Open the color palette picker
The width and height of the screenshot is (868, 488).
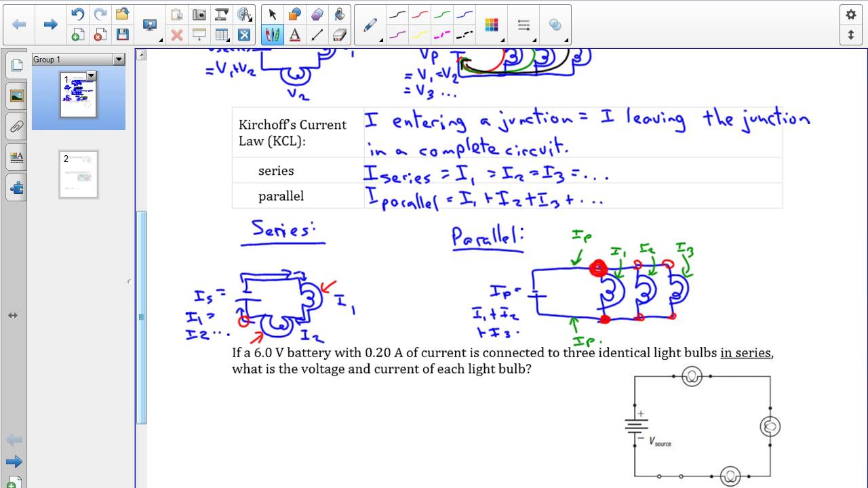pos(492,24)
